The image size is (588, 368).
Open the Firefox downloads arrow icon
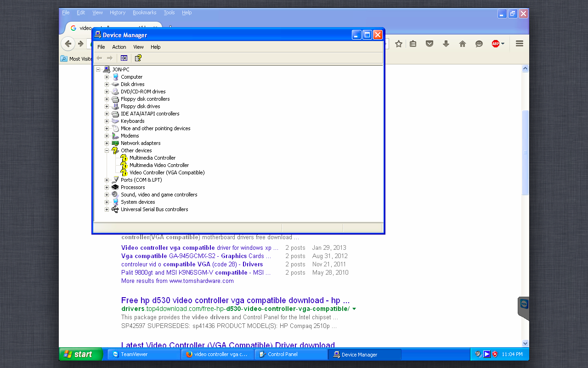coord(446,43)
